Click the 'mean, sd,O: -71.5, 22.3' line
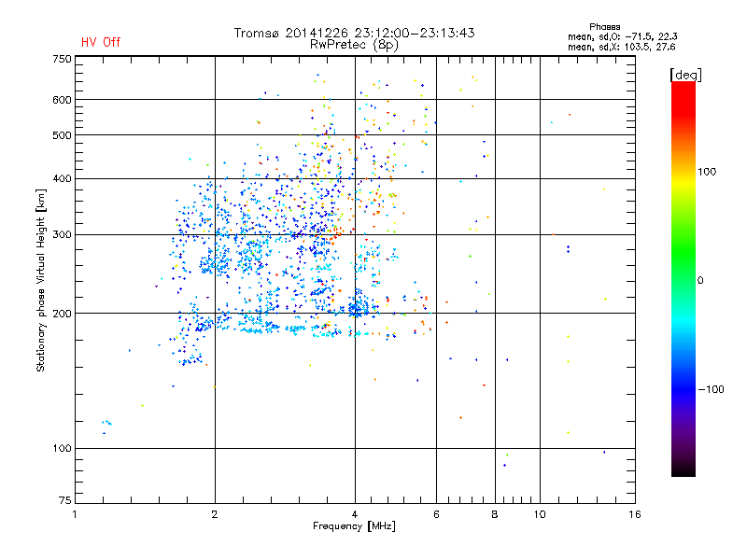 [622, 36]
